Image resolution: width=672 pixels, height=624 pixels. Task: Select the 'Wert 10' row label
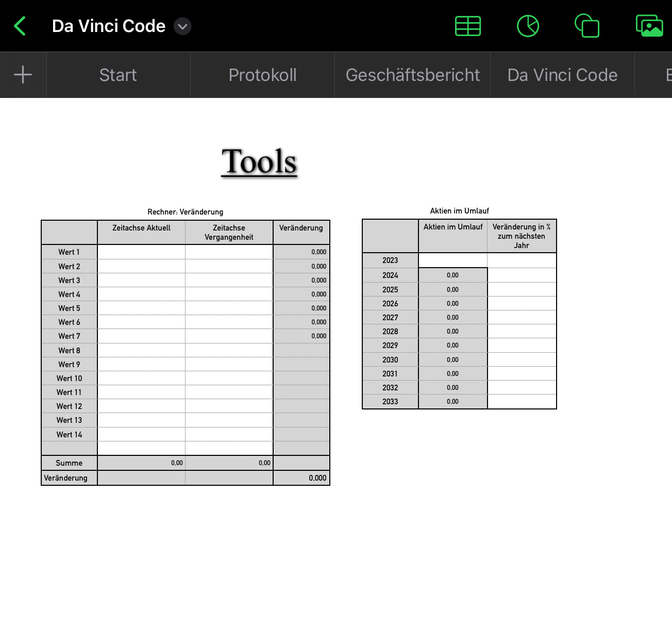coord(69,379)
